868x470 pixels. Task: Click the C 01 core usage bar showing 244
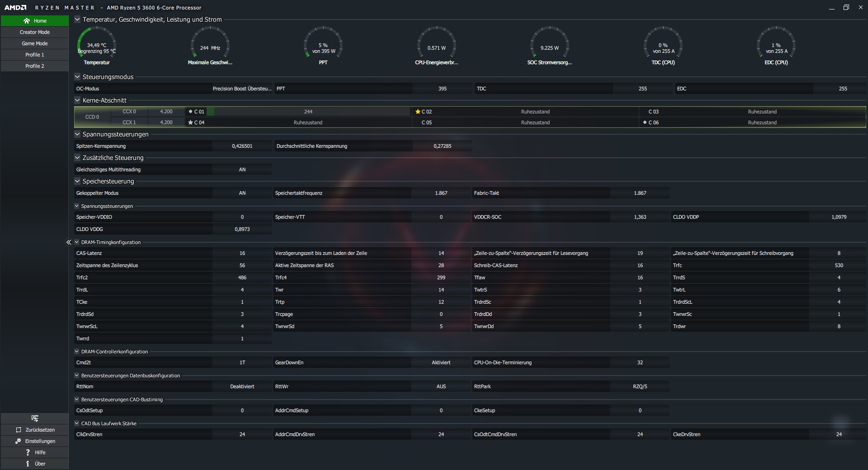point(308,112)
